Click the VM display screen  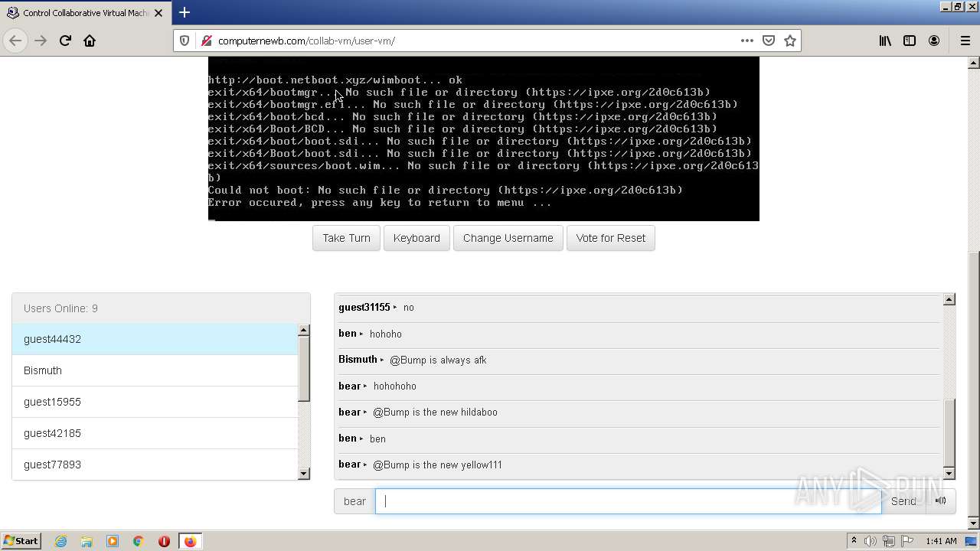(483, 139)
